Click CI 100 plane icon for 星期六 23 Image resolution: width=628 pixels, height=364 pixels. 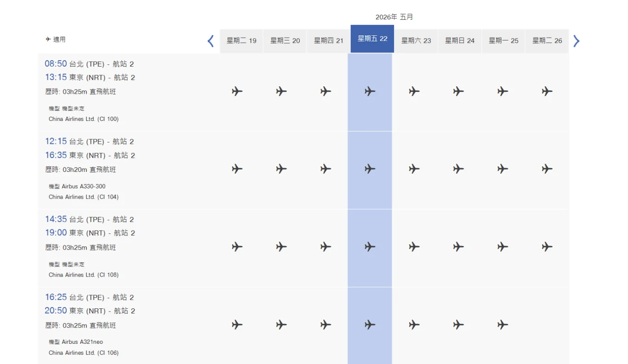[x=414, y=91]
